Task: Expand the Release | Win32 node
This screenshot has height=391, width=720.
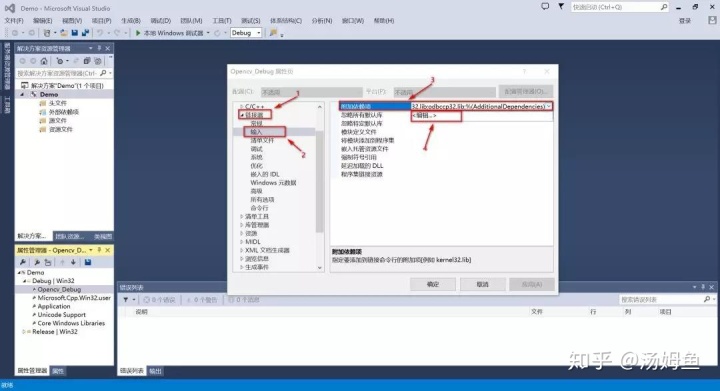Action: [24, 331]
